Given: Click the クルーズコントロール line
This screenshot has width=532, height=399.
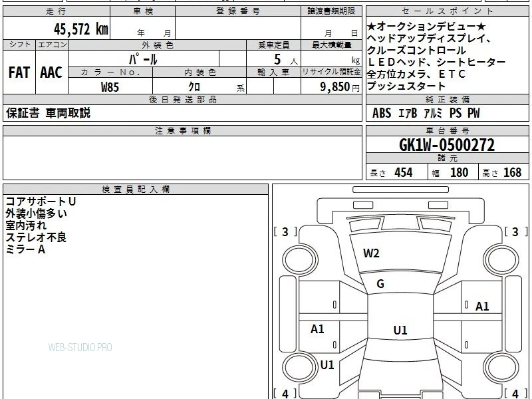Looking at the screenshot, I should (416, 51).
